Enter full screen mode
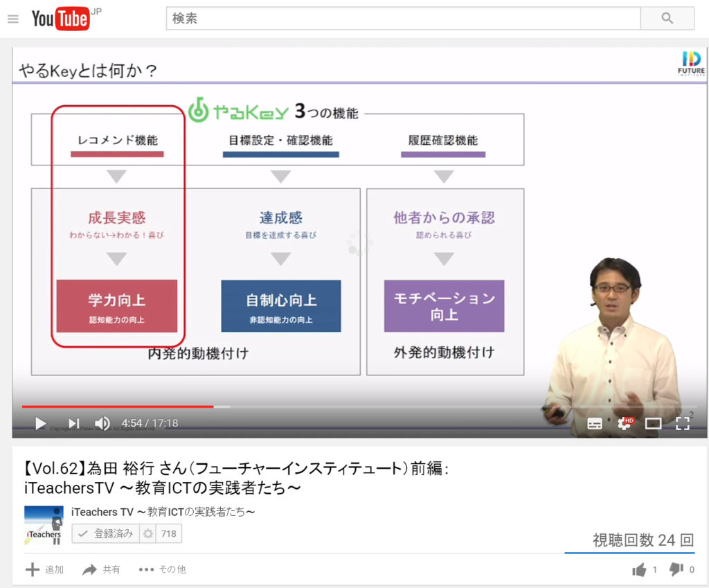 (x=682, y=423)
